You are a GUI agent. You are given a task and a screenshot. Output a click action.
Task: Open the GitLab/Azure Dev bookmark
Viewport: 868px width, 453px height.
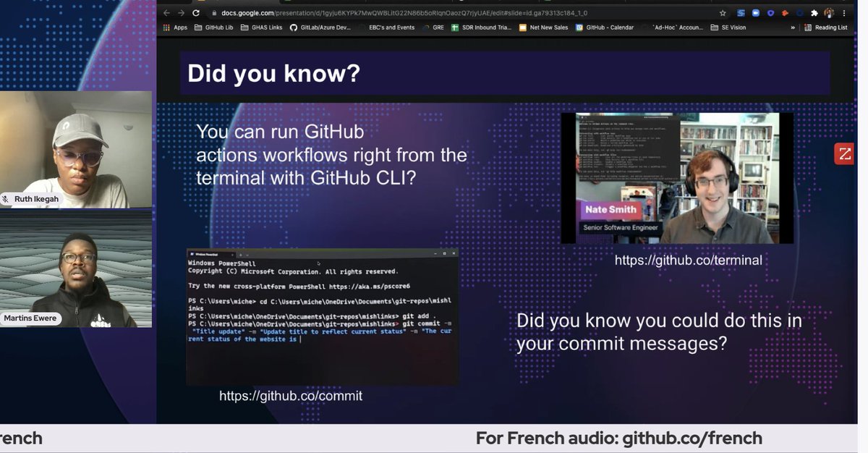coord(320,27)
